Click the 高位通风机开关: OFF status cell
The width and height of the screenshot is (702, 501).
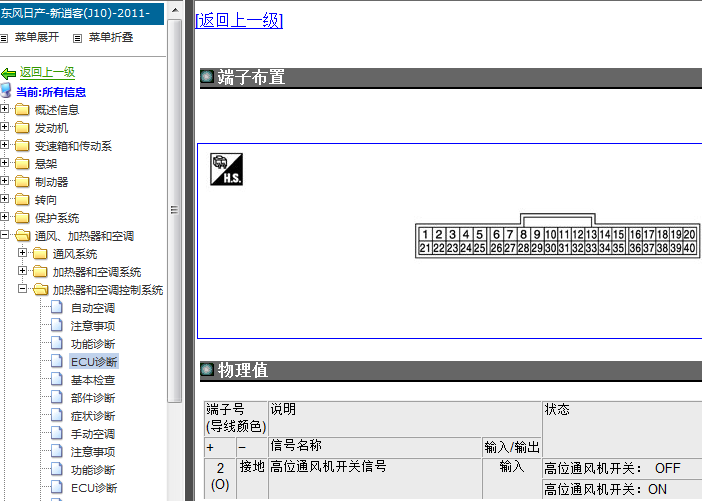click(622, 469)
